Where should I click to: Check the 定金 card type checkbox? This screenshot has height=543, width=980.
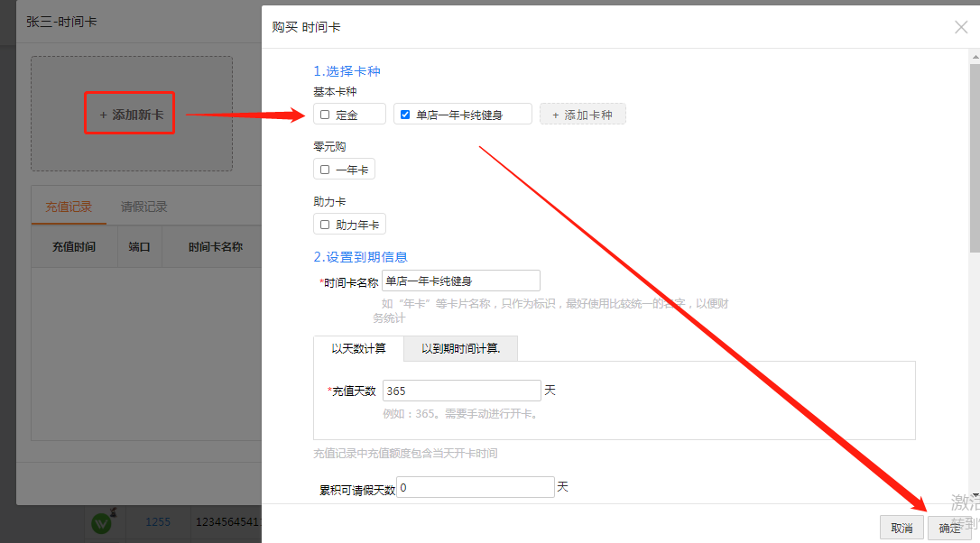tap(325, 115)
